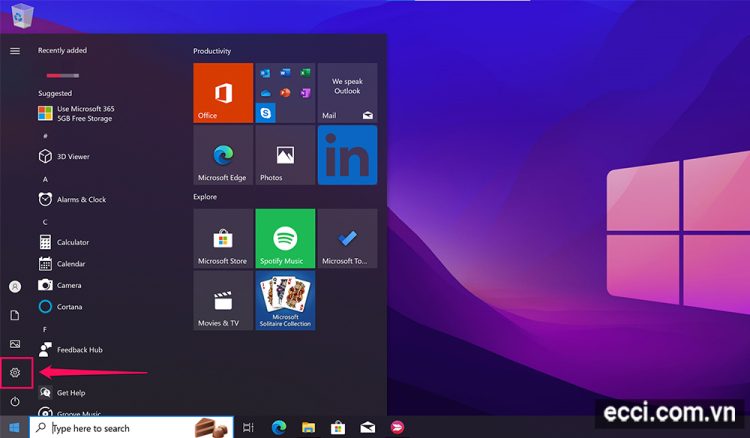Click the Recently added heading
This screenshot has width=750, height=438.
pyautogui.click(x=63, y=50)
